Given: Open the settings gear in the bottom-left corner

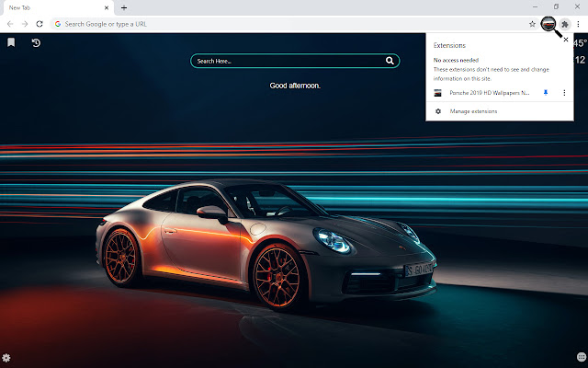Looking at the screenshot, I should 6,358.
